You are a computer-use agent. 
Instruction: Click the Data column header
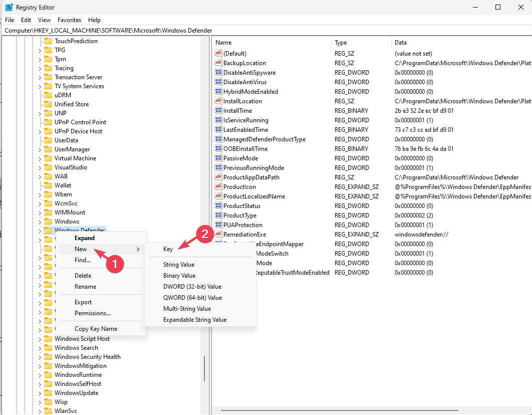pyautogui.click(x=462, y=43)
